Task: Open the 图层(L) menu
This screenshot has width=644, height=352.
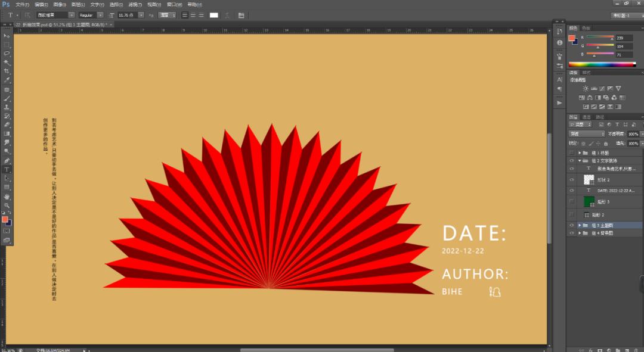Action: pyautogui.click(x=78, y=4)
